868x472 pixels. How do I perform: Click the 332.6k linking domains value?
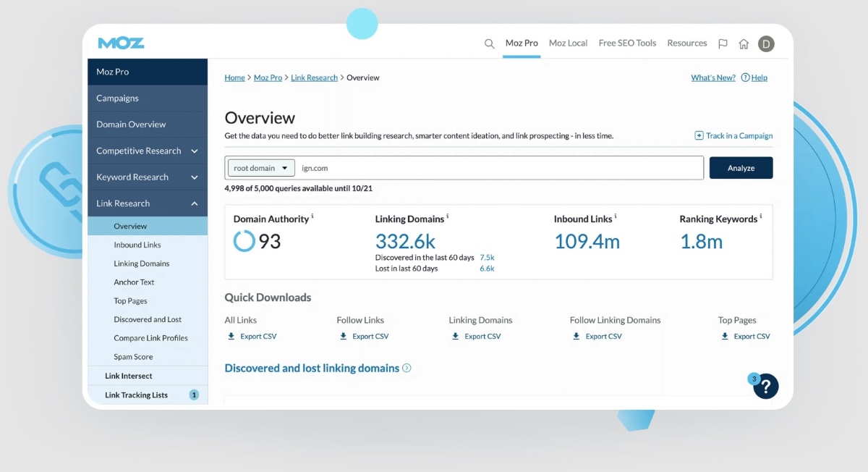[x=406, y=242]
